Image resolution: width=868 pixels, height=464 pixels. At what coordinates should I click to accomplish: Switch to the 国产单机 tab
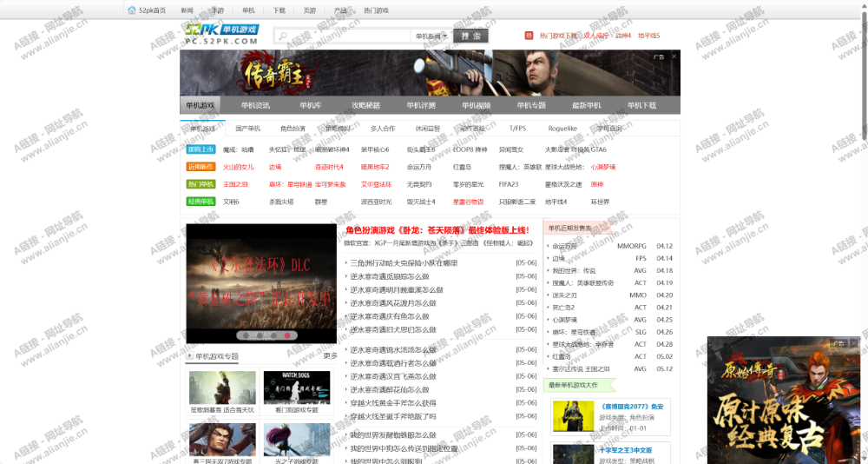pyautogui.click(x=247, y=128)
